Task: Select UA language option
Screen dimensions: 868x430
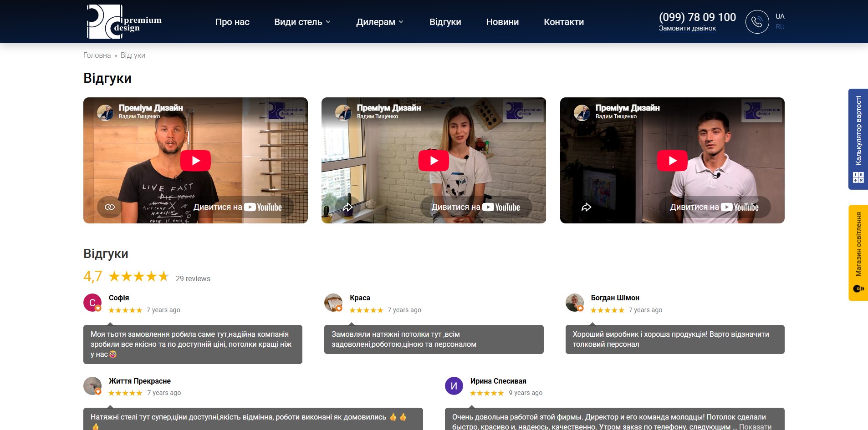Action: [780, 16]
